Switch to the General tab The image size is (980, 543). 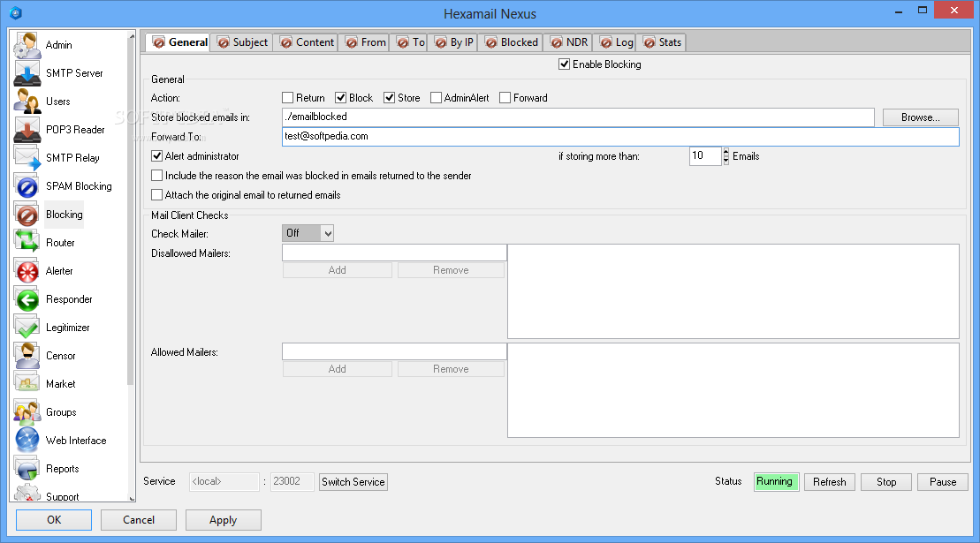coord(179,42)
